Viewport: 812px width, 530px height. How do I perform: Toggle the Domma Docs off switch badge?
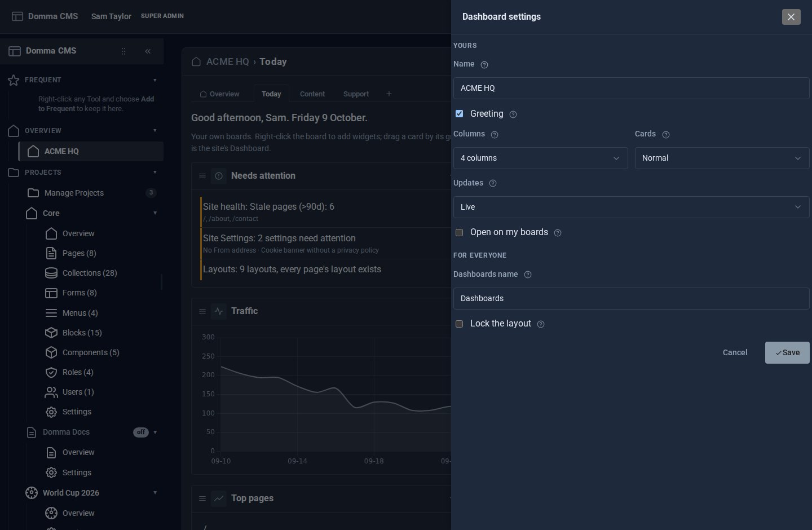(141, 432)
